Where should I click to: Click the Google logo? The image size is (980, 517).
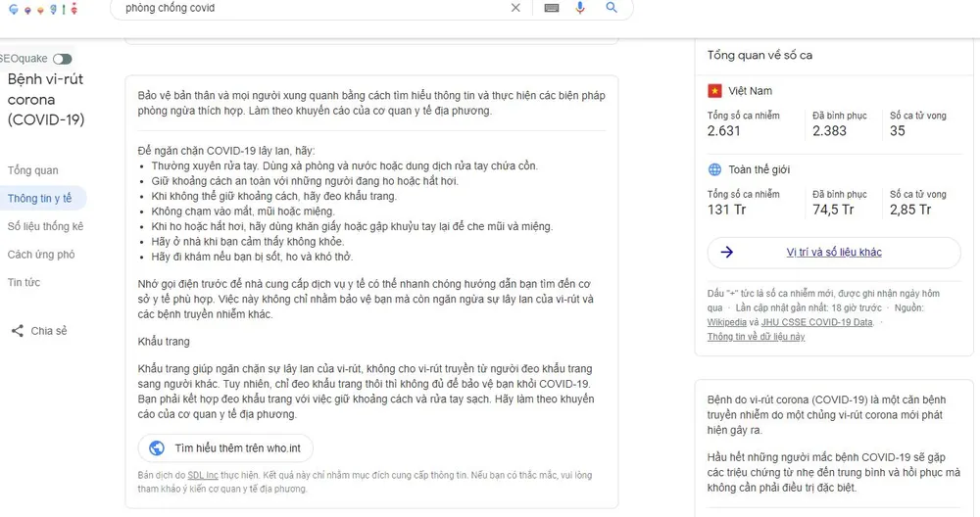[44, 9]
